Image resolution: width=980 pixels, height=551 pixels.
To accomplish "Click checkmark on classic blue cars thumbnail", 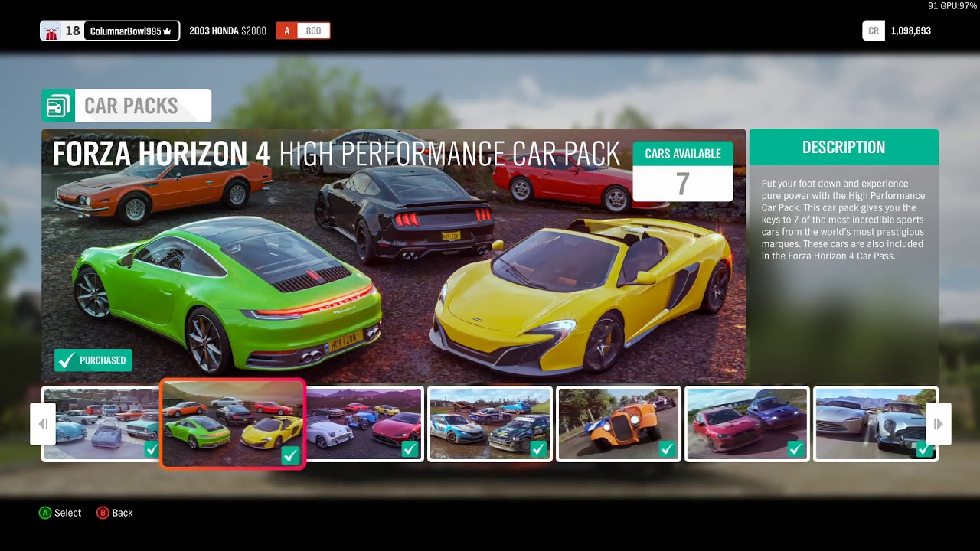I will pos(152,449).
